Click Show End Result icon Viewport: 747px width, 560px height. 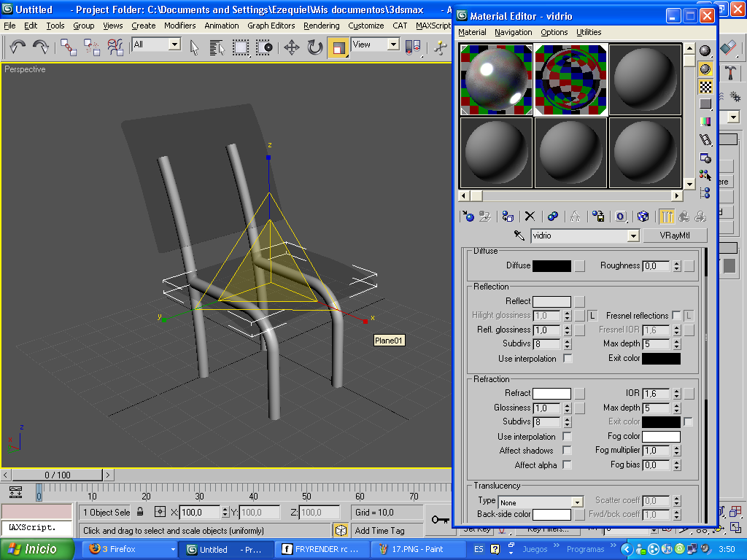pos(667,217)
